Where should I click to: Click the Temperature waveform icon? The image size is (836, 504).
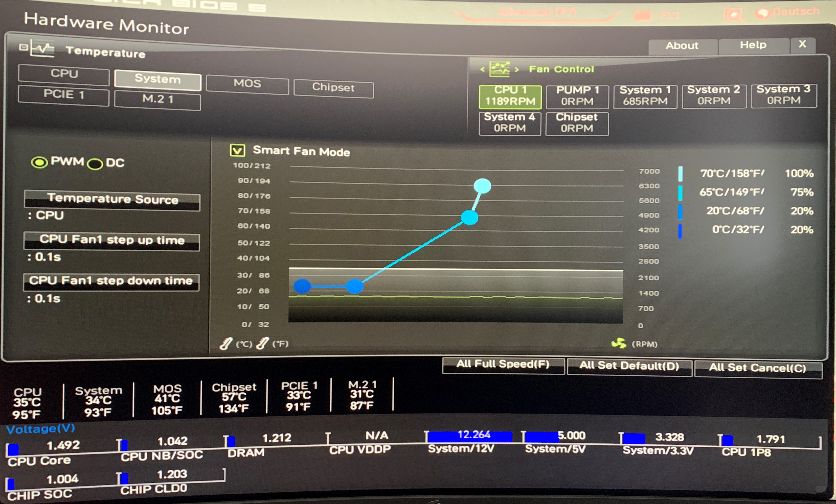[x=42, y=49]
